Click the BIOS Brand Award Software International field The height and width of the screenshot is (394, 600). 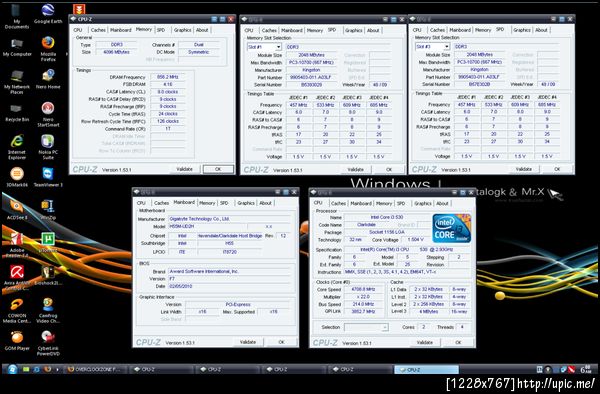[x=230, y=271]
